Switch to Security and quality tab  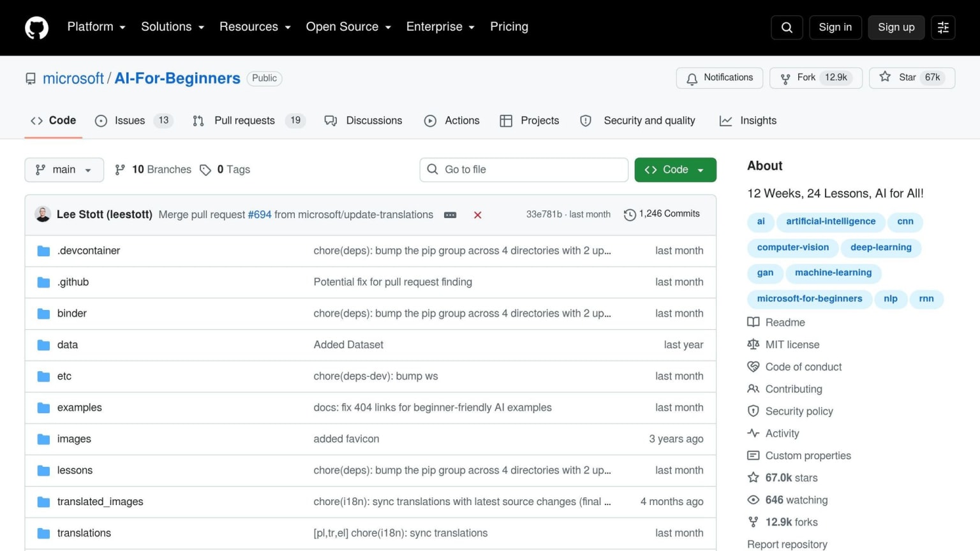[637, 121]
